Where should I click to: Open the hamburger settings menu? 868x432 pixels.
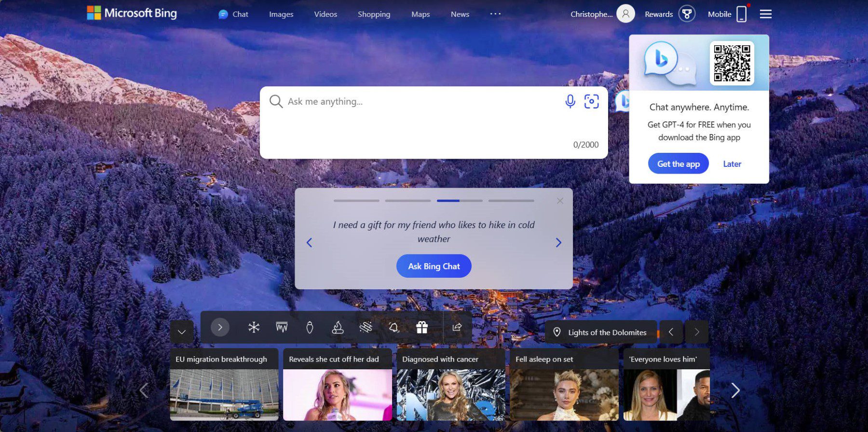click(766, 14)
